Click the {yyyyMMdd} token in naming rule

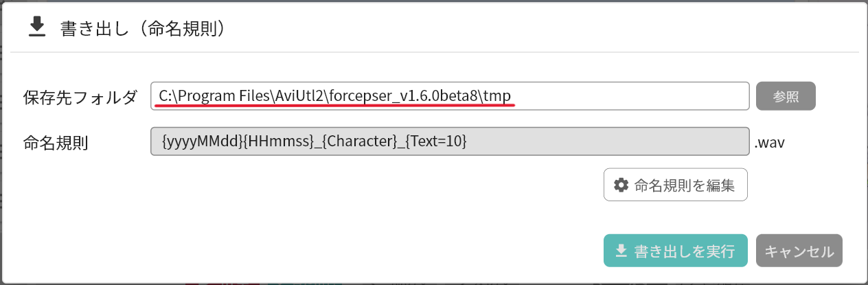click(x=200, y=142)
